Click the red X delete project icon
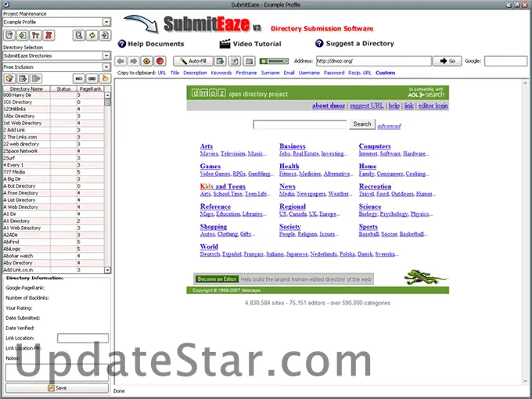The image size is (532, 399). 49,35
